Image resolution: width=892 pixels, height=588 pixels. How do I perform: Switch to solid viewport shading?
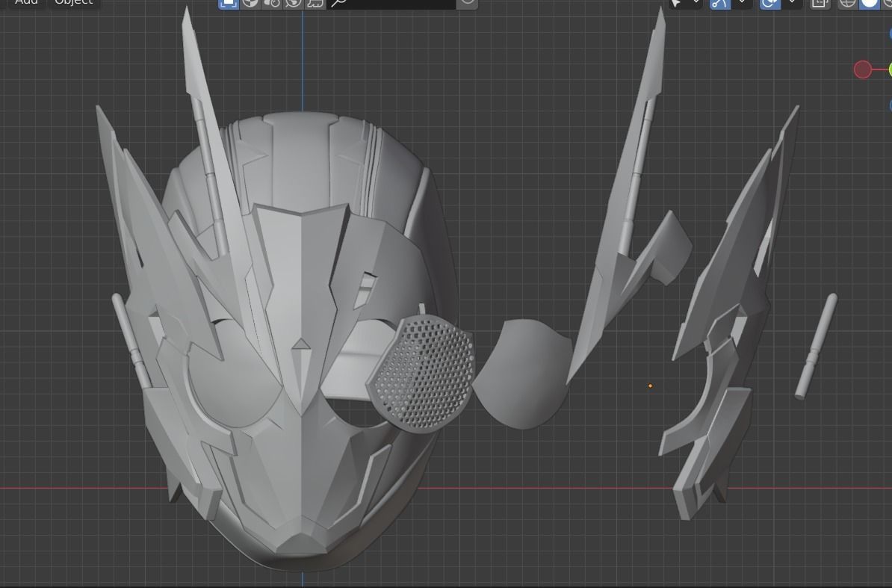pos(869,3)
